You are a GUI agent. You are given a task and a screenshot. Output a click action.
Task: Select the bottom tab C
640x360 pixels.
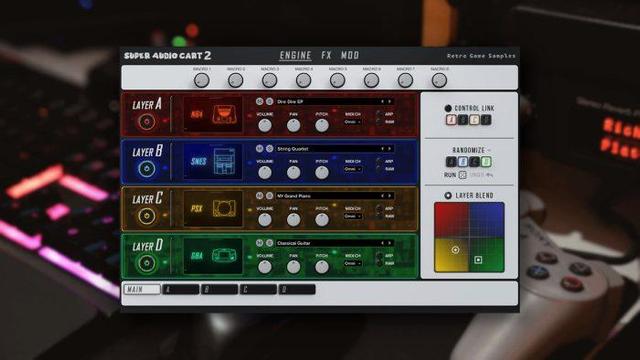pos(258,289)
